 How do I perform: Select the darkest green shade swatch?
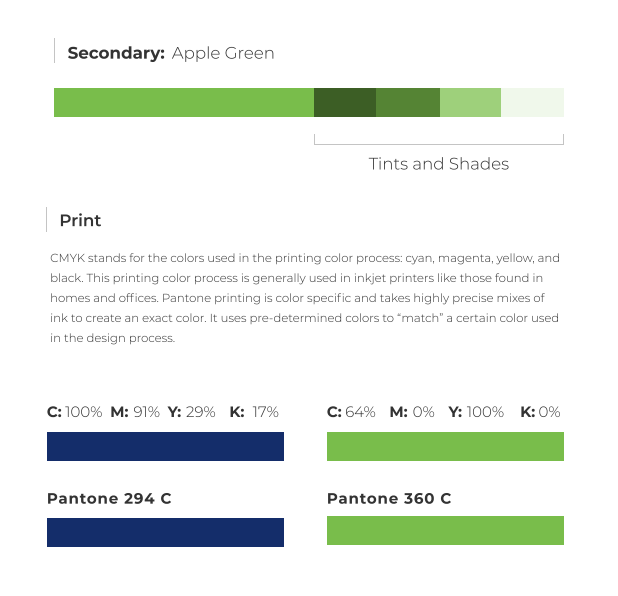[x=345, y=102]
